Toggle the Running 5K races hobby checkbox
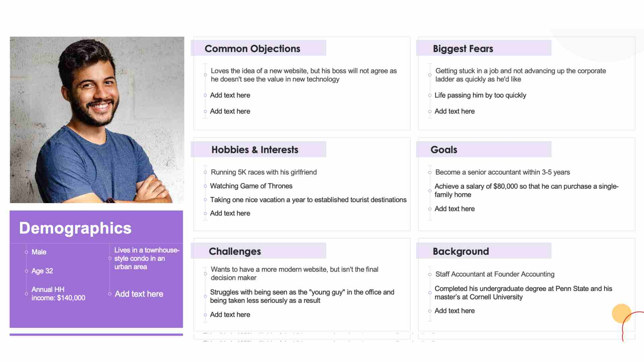Viewport: 644px width, 362px height. pos(205,172)
